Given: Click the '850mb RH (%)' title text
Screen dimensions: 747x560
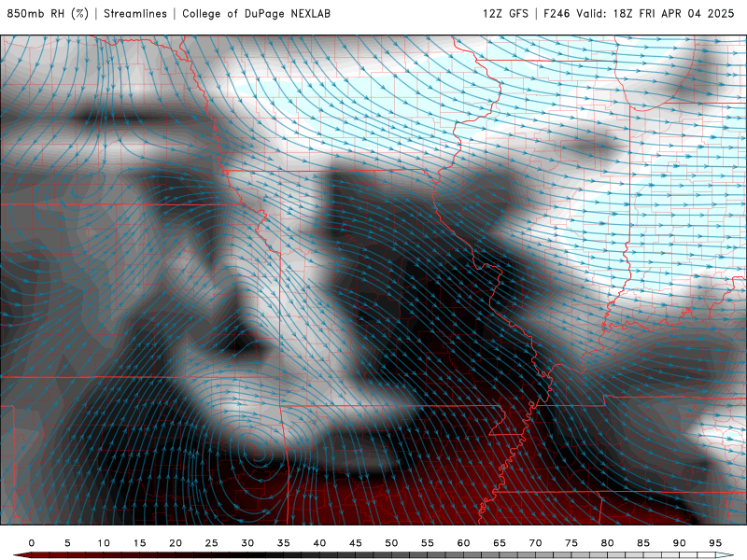Looking at the screenshot, I should click(x=48, y=13).
